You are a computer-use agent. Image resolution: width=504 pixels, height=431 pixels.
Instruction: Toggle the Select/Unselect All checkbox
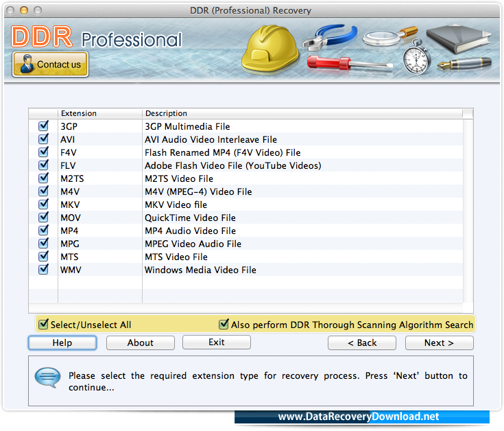(43, 324)
